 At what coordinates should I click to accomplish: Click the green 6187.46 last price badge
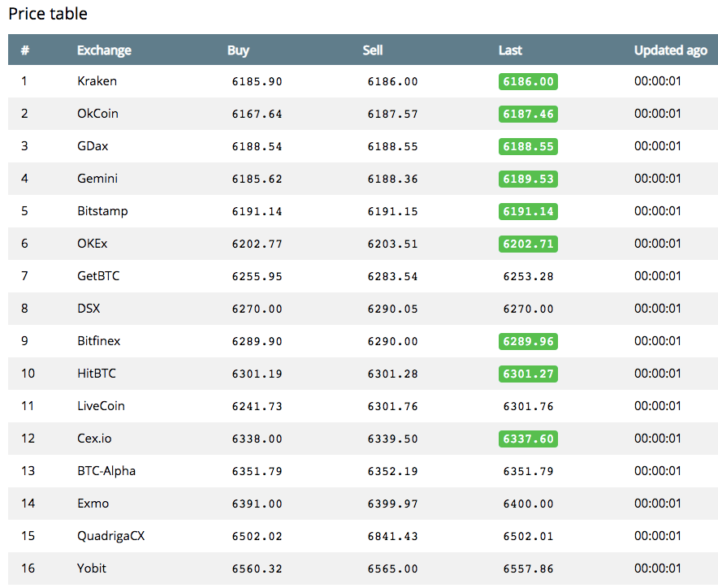pyautogui.click(x=528, y=114)
